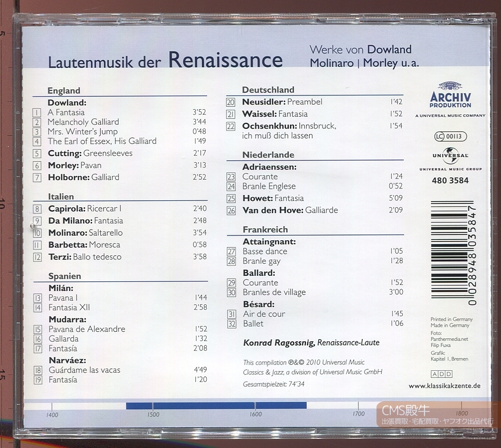Select the 'Narváez:' composer heading
The width and height of the screenshot is (501, 448).
pyautogui.click(x=67, y=360)
